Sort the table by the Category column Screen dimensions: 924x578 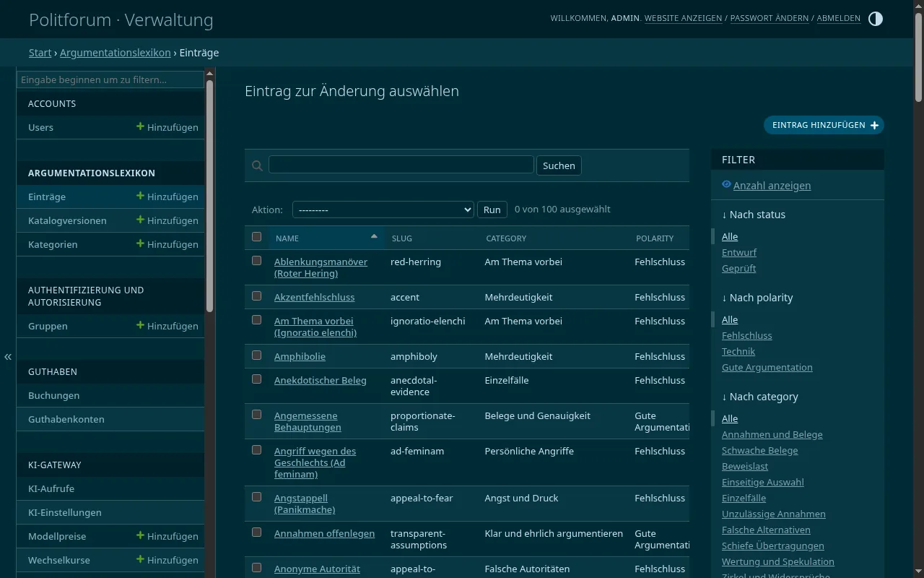point(506,238)
